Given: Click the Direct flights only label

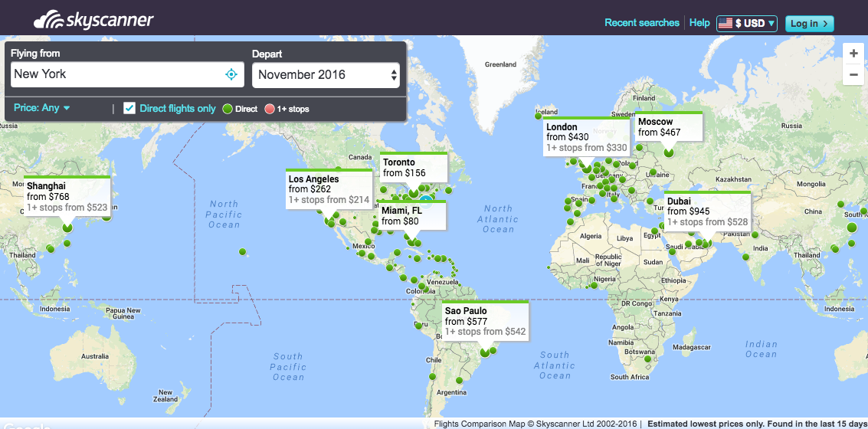Looking at the screenshot, I should [x=178, y=109].
